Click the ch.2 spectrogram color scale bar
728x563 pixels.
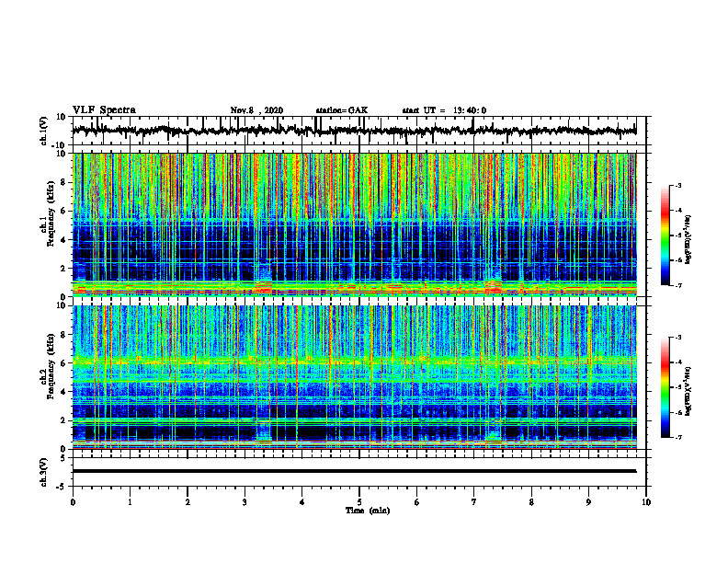[x=665, y=387]
